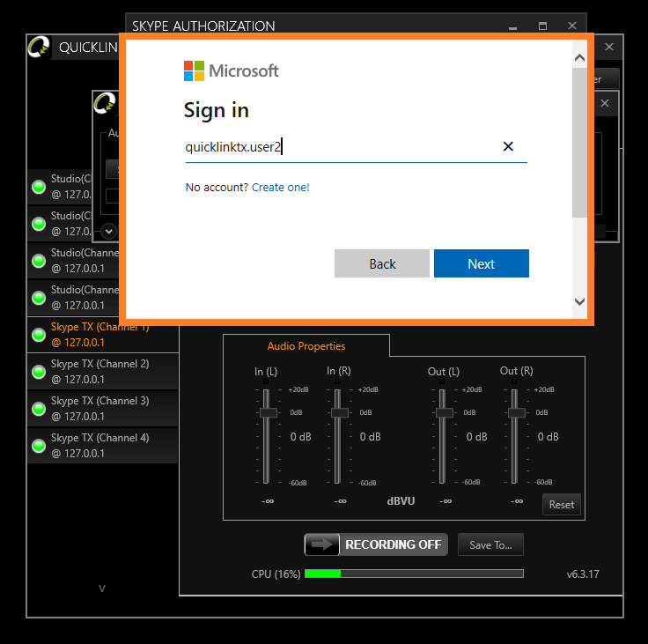Viewport: 648px width, 644px height.
Task: Click green status light of Skype TX Channel 1
Action: (x=39, y=335)
